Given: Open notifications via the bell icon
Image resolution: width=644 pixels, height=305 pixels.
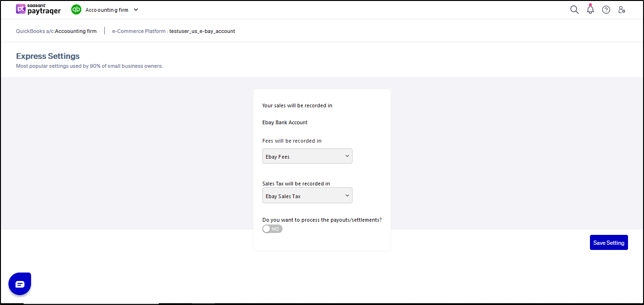Looking at the screenshot, I should [590, 10].
